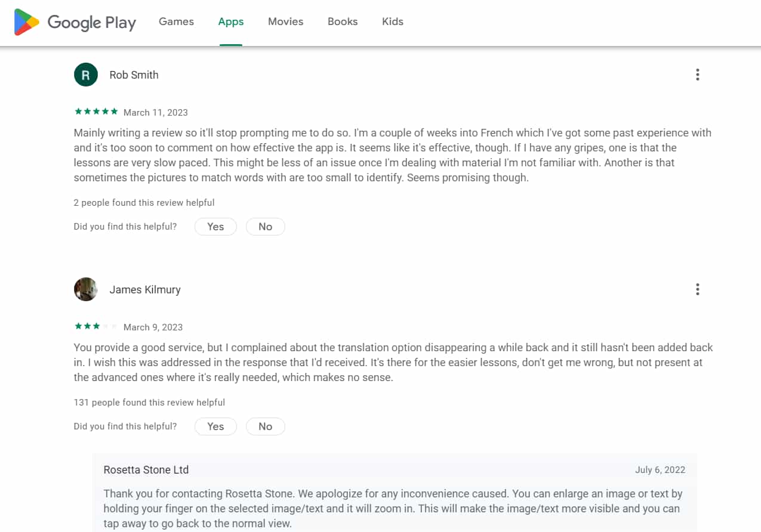Viewport: 761px width, 532px height.
Task: Click No under James Kilmury's review
Action: point(265,426)
